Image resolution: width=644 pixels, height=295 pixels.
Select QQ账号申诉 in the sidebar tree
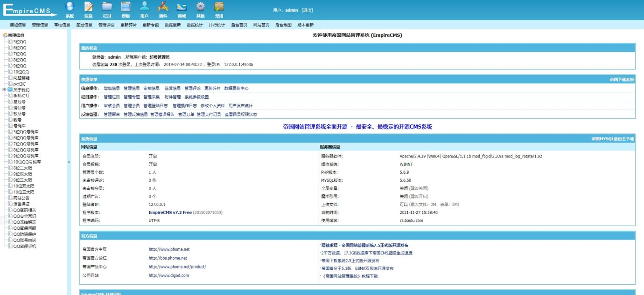pos(24,241)
